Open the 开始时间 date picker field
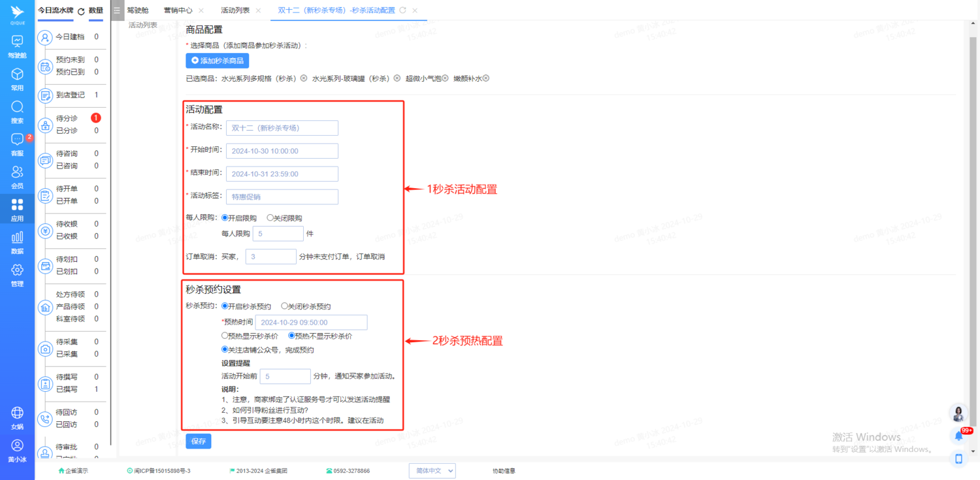Screen dimensions: 980x480 click(x=282, y=151)
